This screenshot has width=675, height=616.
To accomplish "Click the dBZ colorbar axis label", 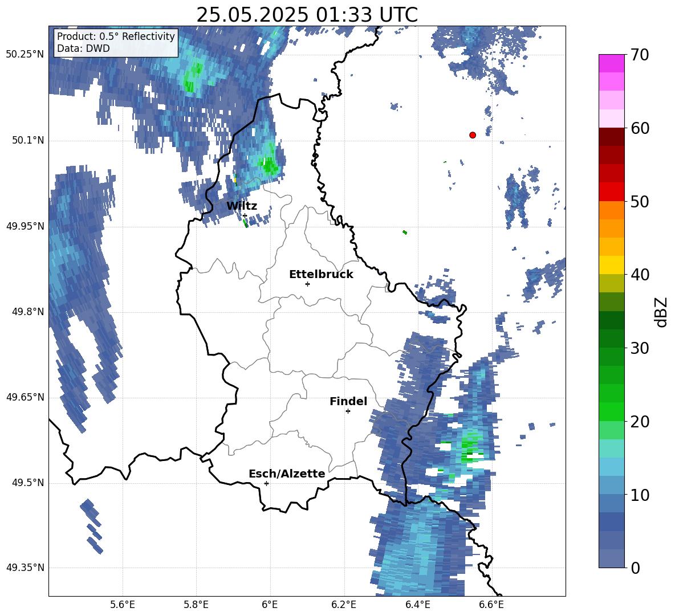I will click(661, 312).
